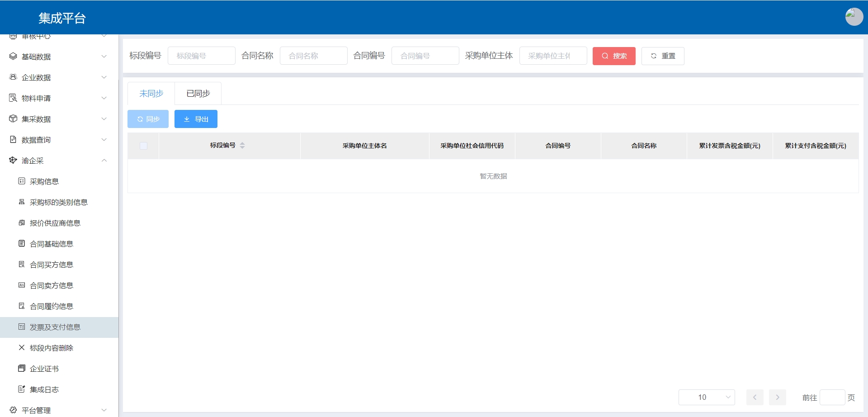Click the 企业证书 icon
Viewport: 868px width, 417px height.
(x=21, y=369)
